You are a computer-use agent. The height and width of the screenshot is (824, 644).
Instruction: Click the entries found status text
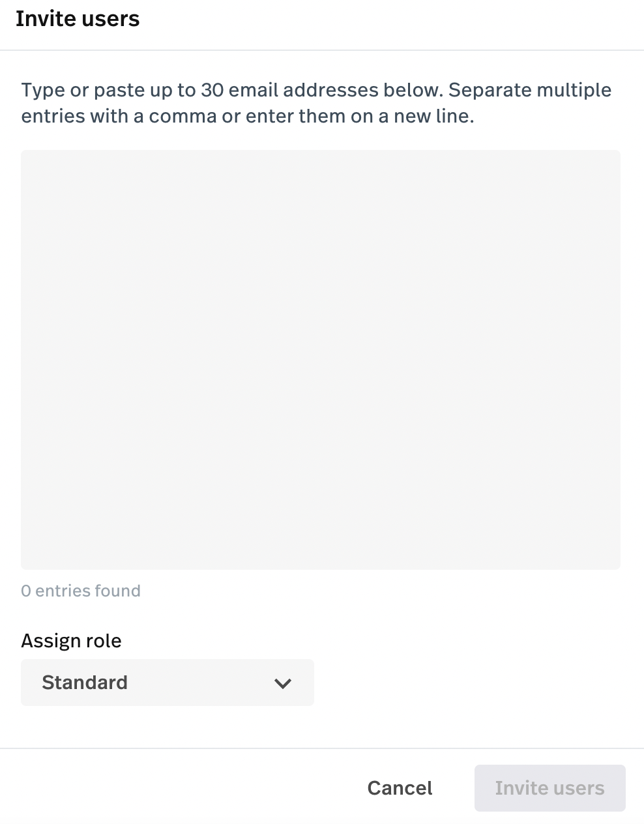[81, 591]
